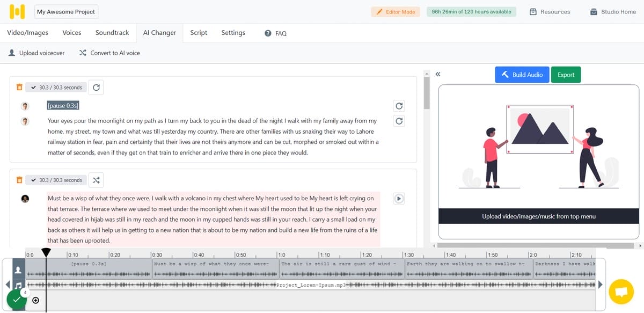The image size is (644, 313).
Task: Toggle Editor Mode
Action: [x=396, y=11]
